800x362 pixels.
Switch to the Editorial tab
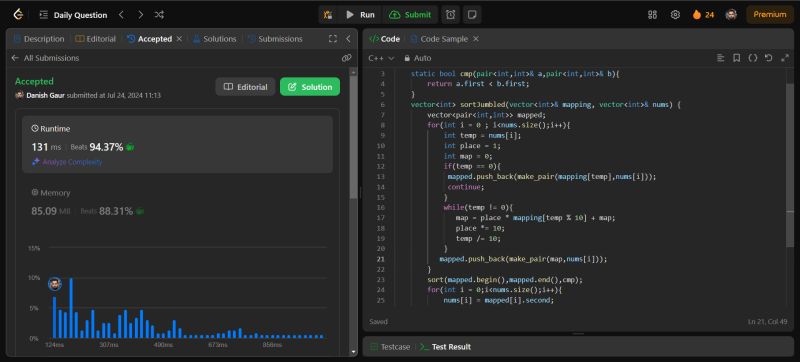click(95, 39)
